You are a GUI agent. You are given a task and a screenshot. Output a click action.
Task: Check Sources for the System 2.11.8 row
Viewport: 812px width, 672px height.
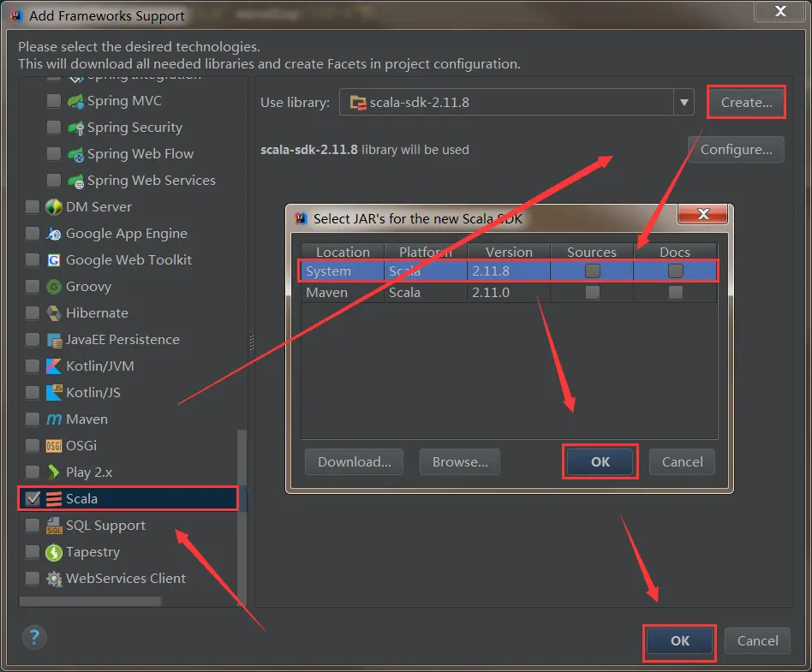point(592,271)
